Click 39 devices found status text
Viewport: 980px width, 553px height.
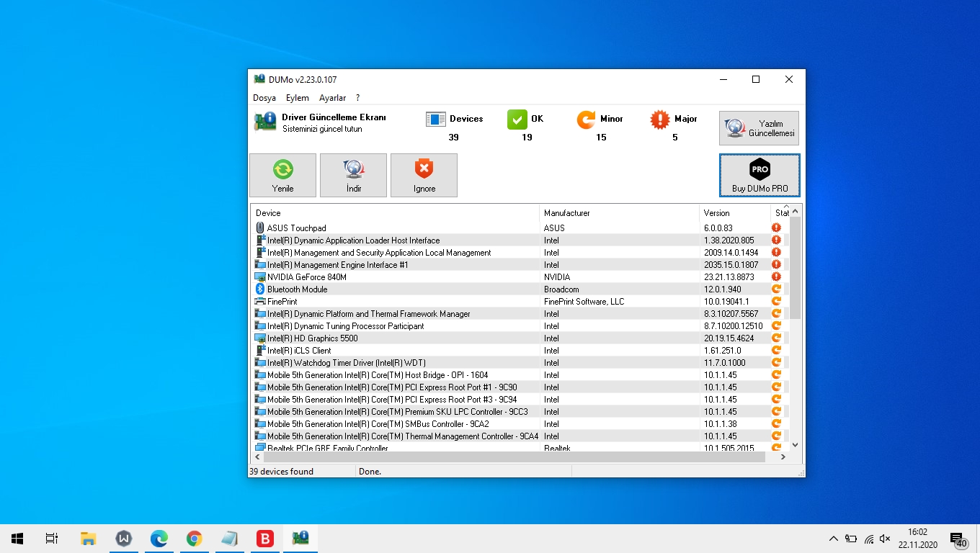(x=282, y=472)
